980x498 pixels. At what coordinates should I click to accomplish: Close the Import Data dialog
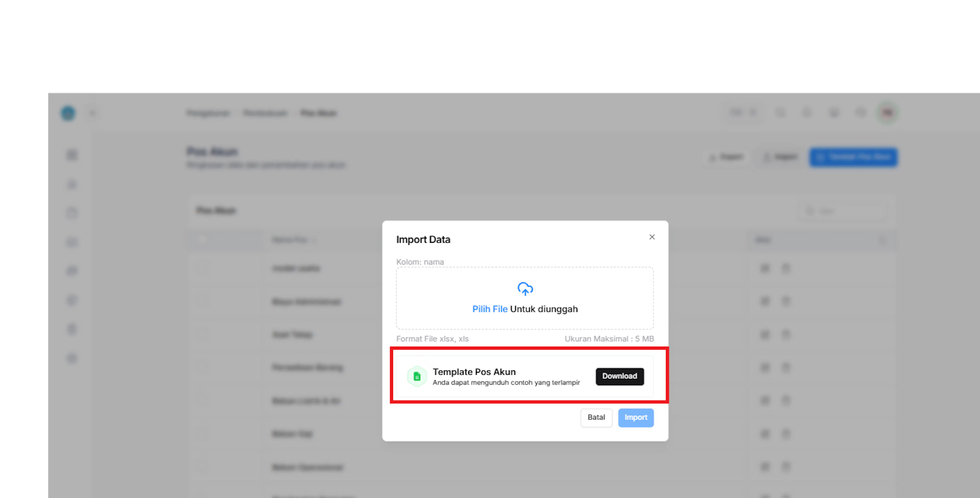652,237
